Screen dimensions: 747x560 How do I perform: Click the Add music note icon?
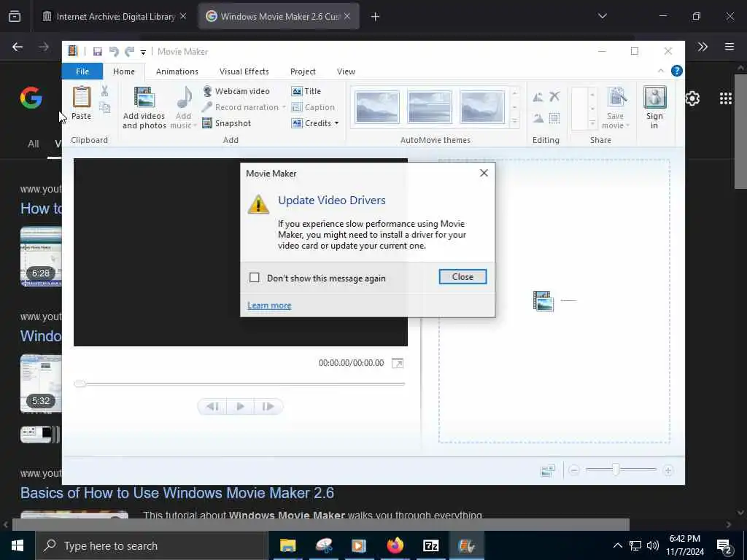(185, 97)
